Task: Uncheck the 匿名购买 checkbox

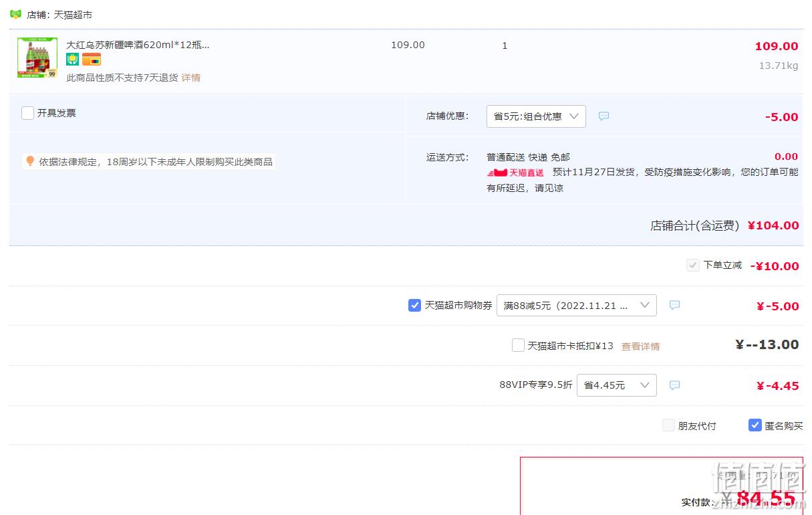Action: coord(755,425)
